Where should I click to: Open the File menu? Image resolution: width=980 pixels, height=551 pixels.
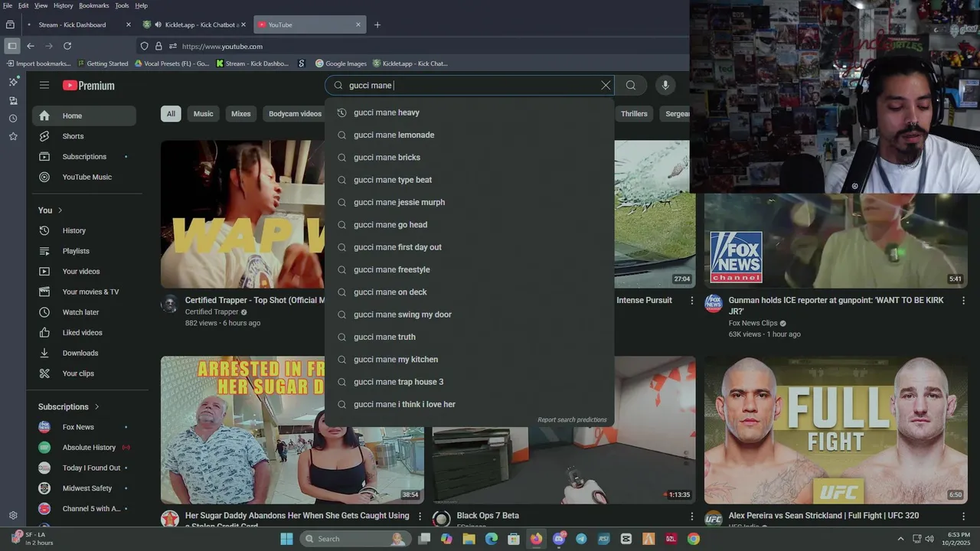click(x=8, y=5)
